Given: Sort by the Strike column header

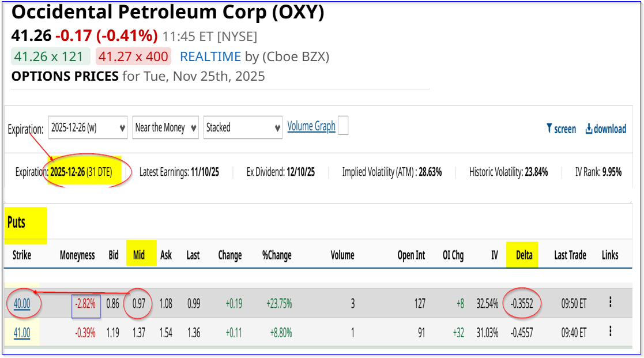Looking at the screenshot, I should click(x=22, y=255).
